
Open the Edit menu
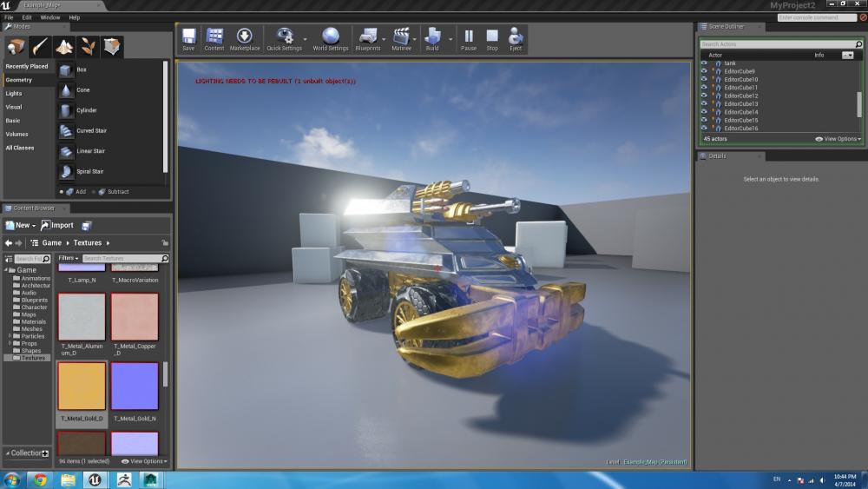point(27,17)
